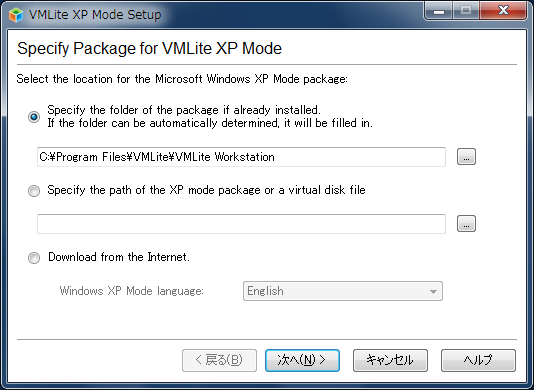
Task: Select already installed package folder option
Action: pos(34,117)
